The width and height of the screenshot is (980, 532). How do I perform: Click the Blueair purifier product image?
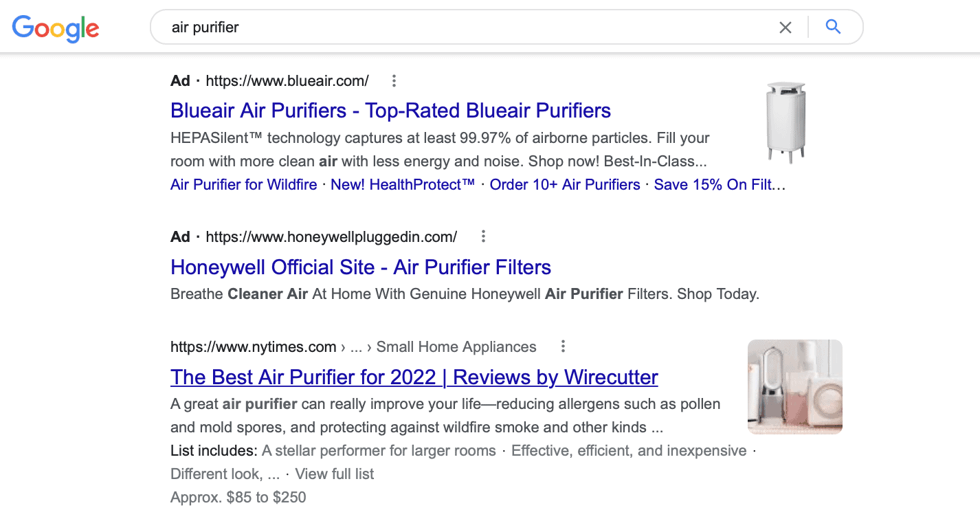click(x=786, y=122)
